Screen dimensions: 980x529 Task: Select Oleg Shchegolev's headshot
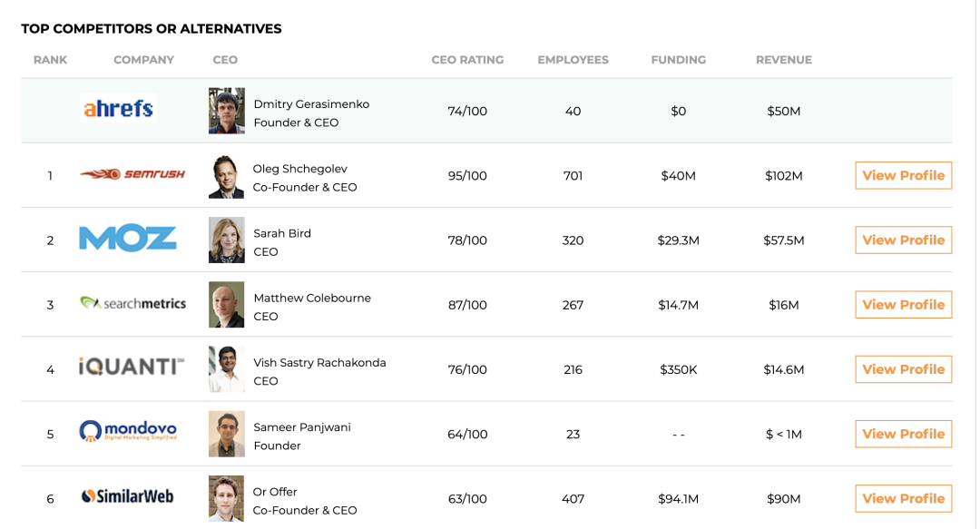(x=226, y=176)
